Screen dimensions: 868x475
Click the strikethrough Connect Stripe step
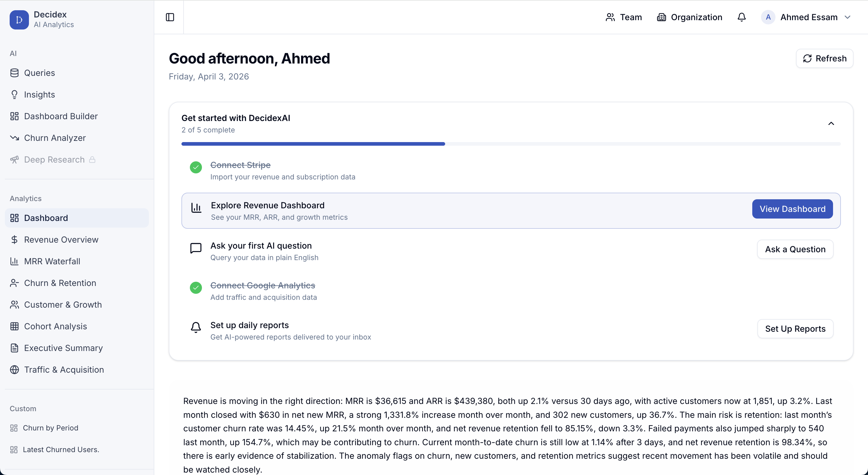[x=240, y=165]
